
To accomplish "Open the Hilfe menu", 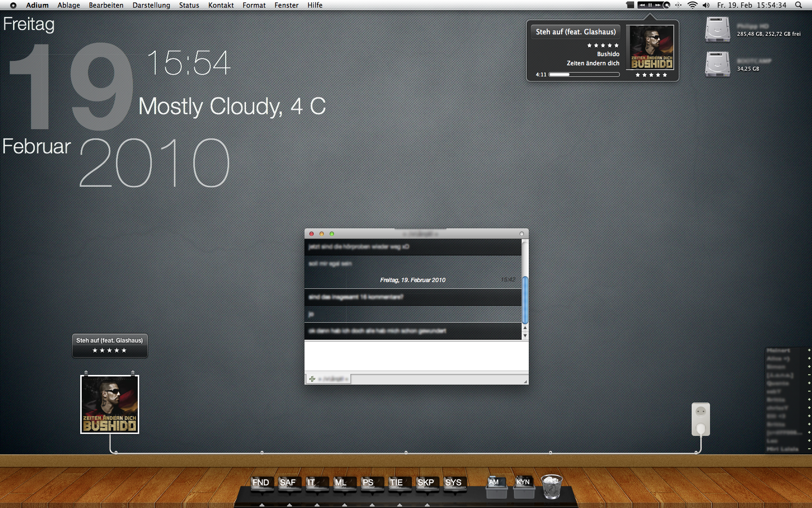I will (x=315, y=5).
